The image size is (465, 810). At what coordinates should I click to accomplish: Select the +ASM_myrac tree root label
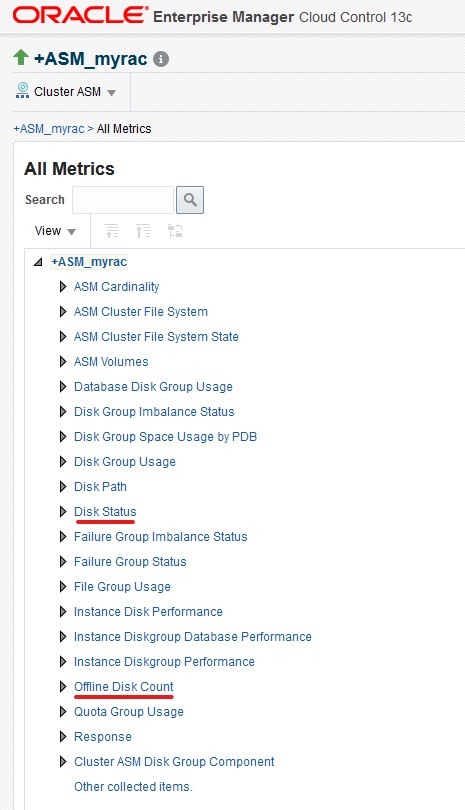click(x=89, y=262)
